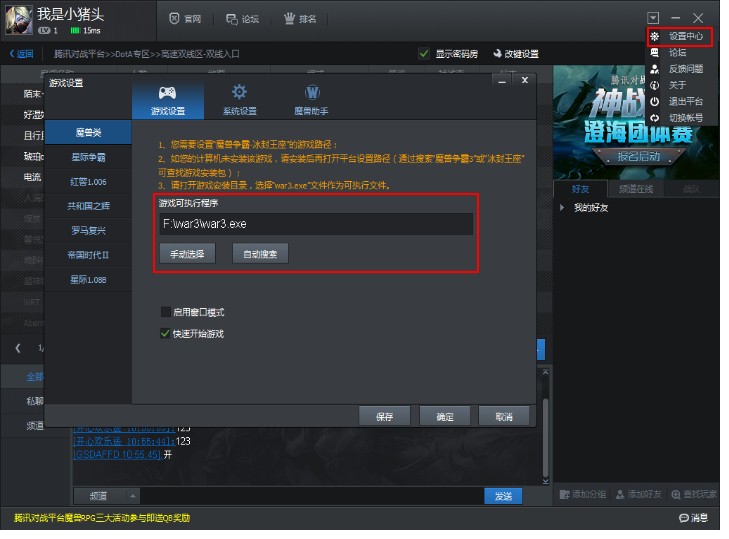Select 切换帐号 menu entry

[686, 118]
